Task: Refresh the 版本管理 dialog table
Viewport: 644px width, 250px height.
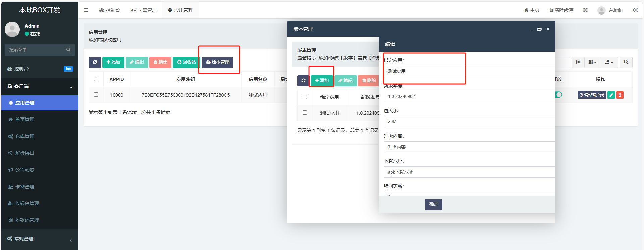Action: (x=303, y=81)
